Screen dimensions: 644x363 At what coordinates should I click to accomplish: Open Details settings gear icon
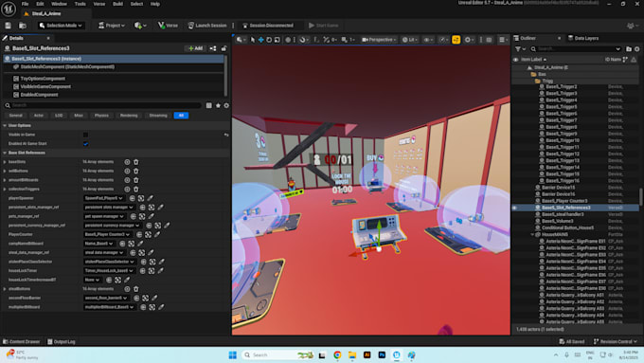tap(226, 105)
